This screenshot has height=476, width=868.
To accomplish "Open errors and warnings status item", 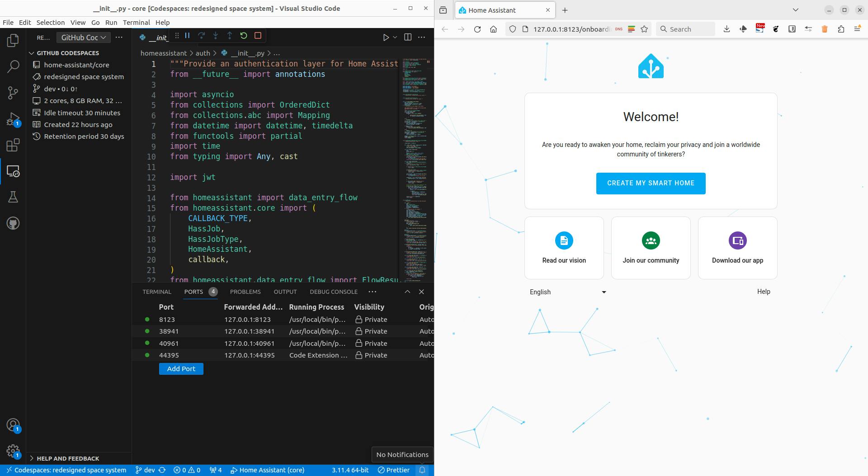I will click(x=187, y=470).
